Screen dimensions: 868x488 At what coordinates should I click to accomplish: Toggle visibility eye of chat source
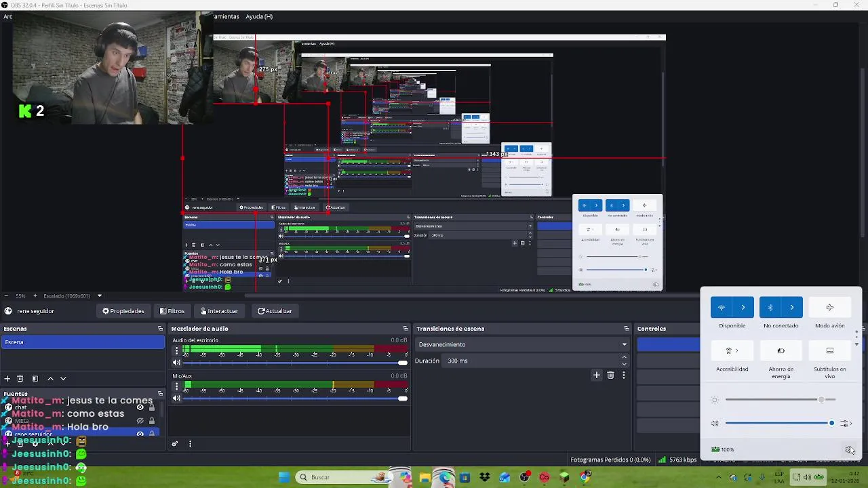[140, 407]
